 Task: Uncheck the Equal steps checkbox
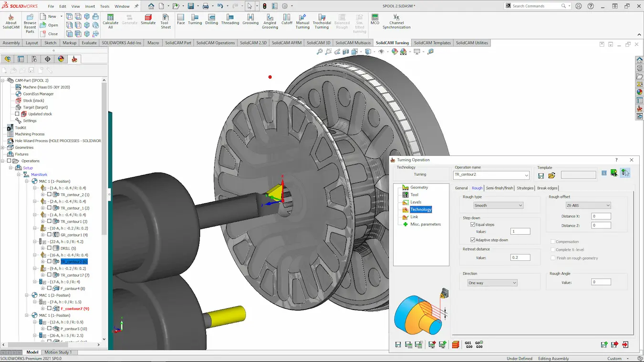(x=473, y=224)
